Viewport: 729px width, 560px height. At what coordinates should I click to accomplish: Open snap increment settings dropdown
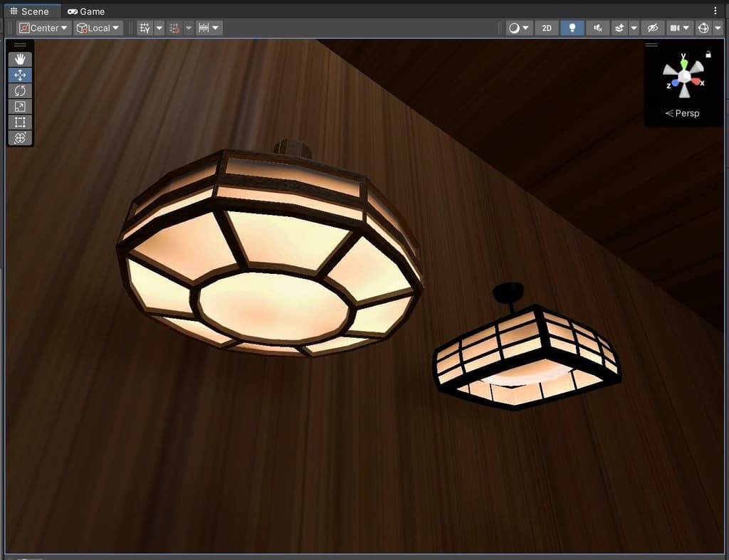tap(209, 28)
